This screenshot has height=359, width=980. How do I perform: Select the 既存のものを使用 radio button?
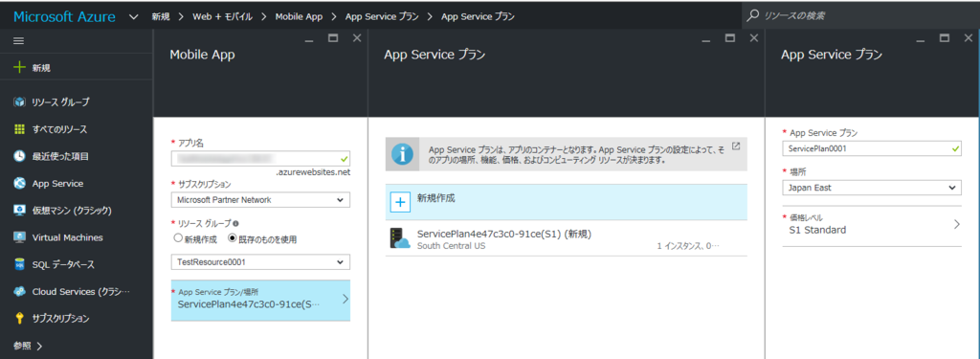click(233, 238)
